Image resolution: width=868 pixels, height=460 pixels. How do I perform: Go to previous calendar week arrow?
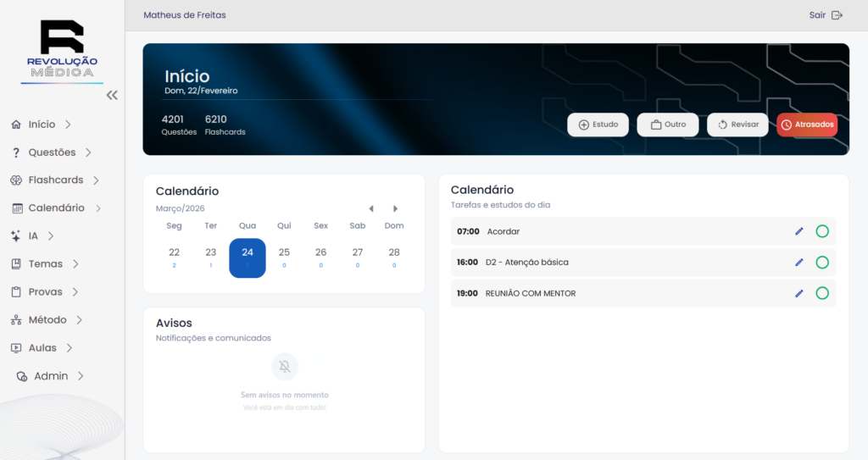coord(370,208)
